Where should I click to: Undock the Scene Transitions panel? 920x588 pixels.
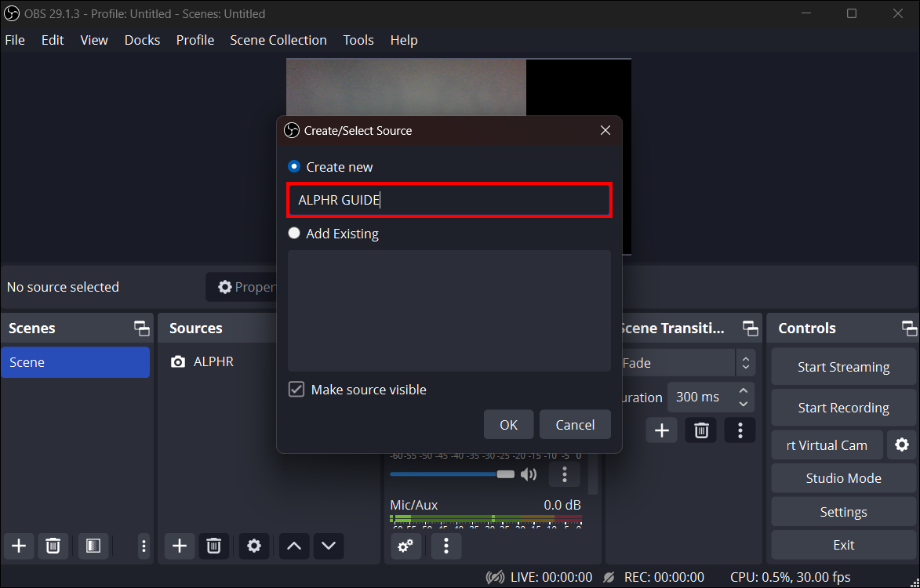[751, 328]
